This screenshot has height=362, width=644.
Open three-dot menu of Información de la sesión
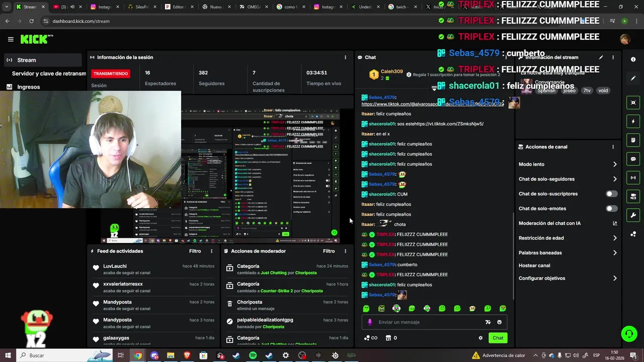point(345,57)
